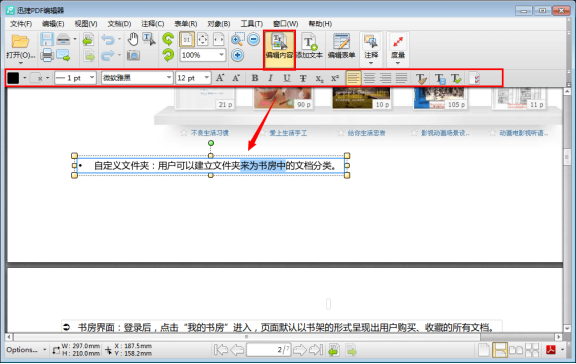576x364 pixels.
Task: Click the Snapshot camera icon
Action: click(x=133, y=55)
